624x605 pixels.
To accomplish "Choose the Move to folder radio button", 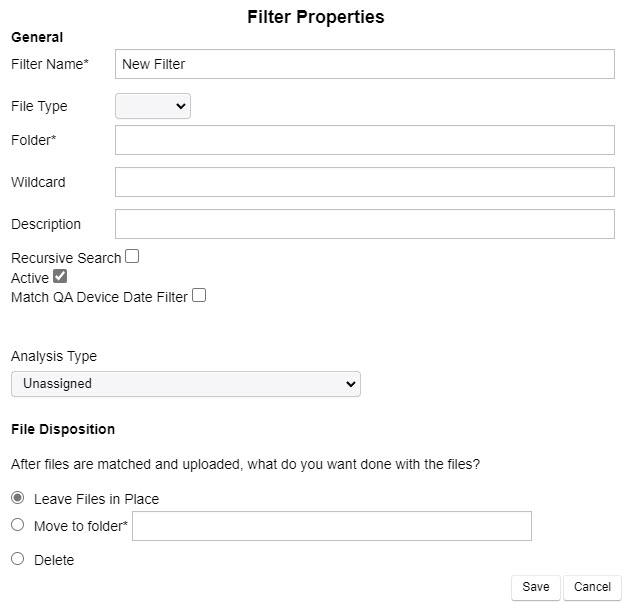I will 18,525.
